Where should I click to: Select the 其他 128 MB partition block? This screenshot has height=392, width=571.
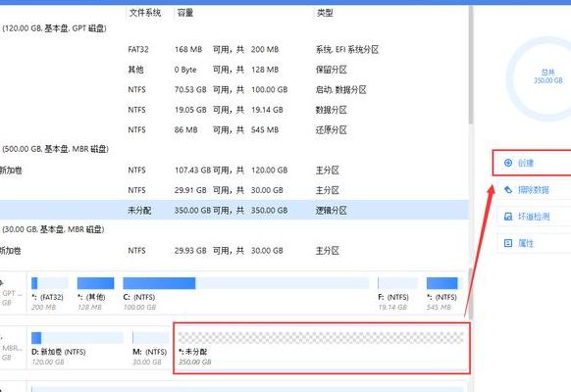click(x=95, y=293)
